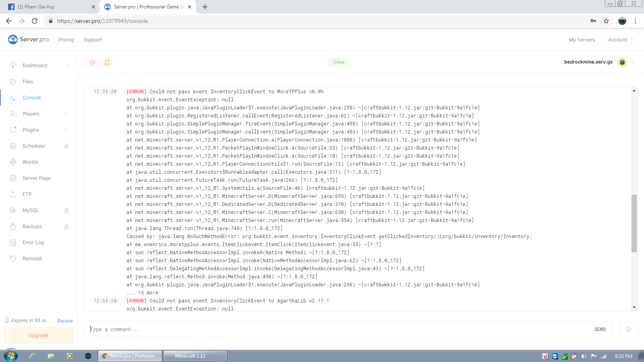This screenshot has height=362, width=644.
Task: Switch to the Minecraft 1.12 taskbar window
Action: [195, 356]
